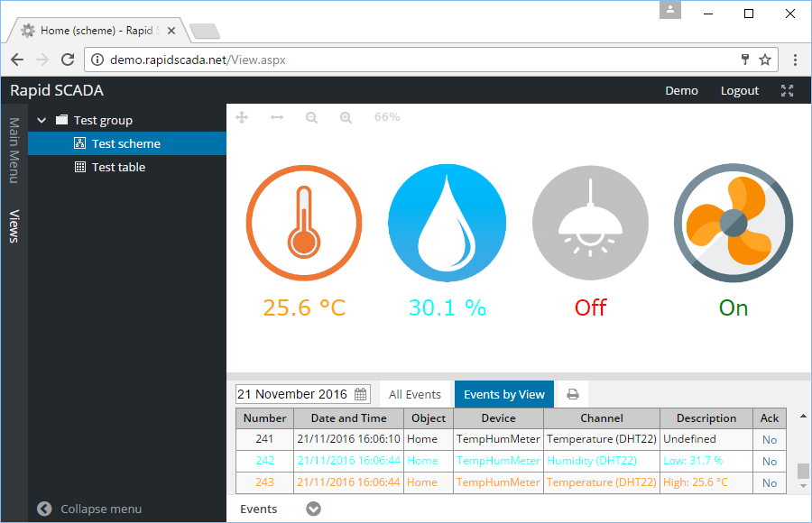Enter full screen mode via expand icon
This screenshot has height=523, width=812.
tap(787, 90)
